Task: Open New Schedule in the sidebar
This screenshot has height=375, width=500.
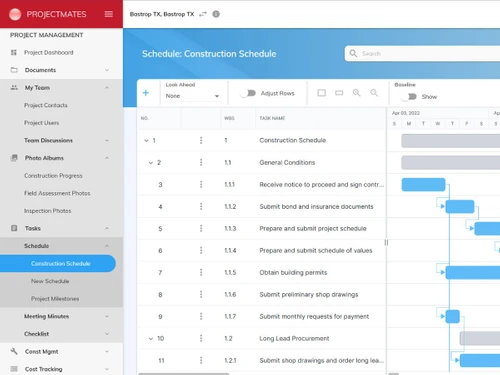Action: point(50,281)
